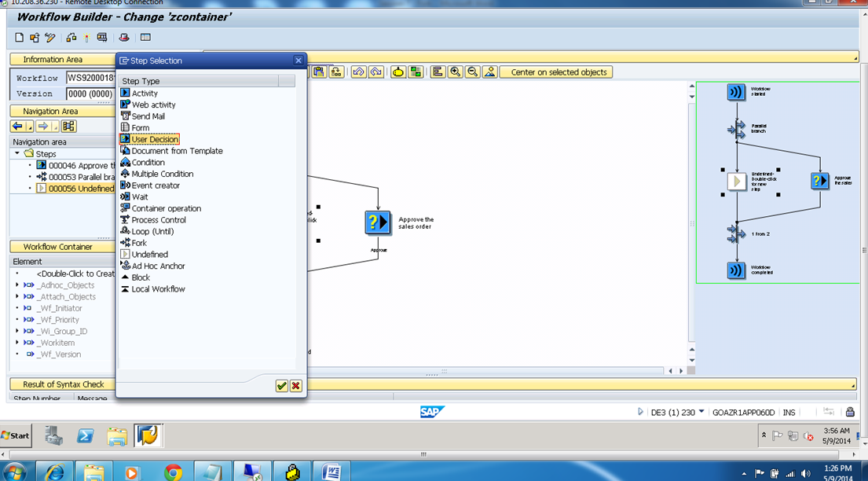Select the User Decision step type
The image size is (868, 481).
[151, 138]
